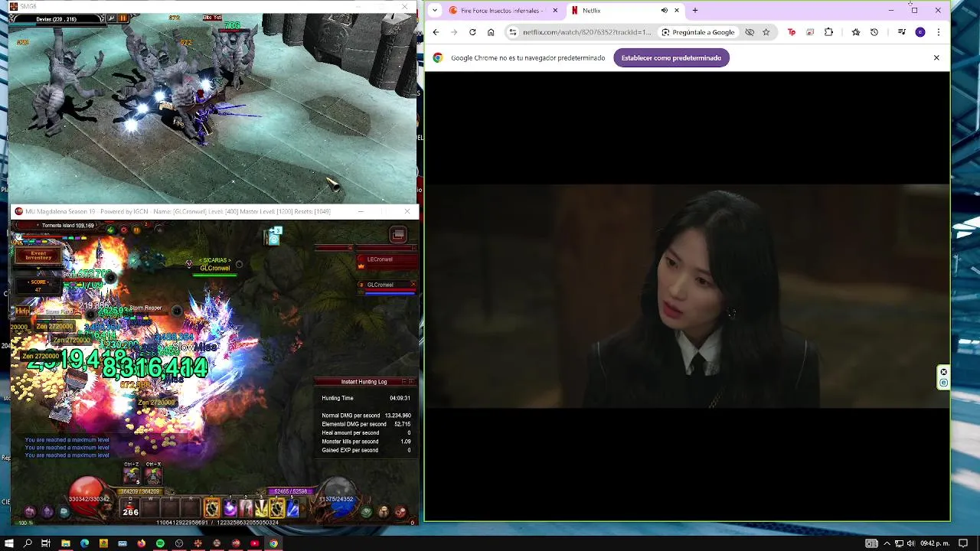Open Chrome tab search dropdown
The image size is (980, 551).
(435, 11)
